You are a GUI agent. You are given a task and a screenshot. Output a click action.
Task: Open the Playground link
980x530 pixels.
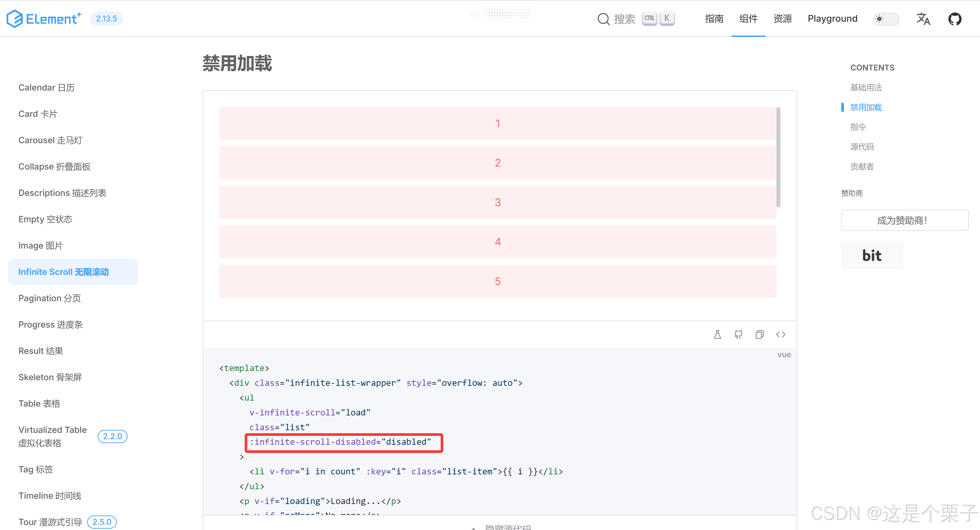coord(832,19)
